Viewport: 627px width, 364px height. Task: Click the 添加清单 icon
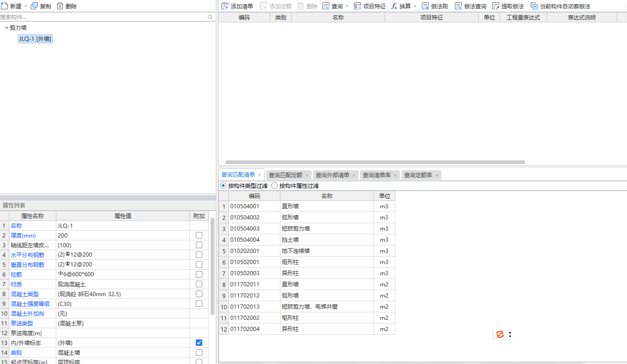tap(225, 6)
